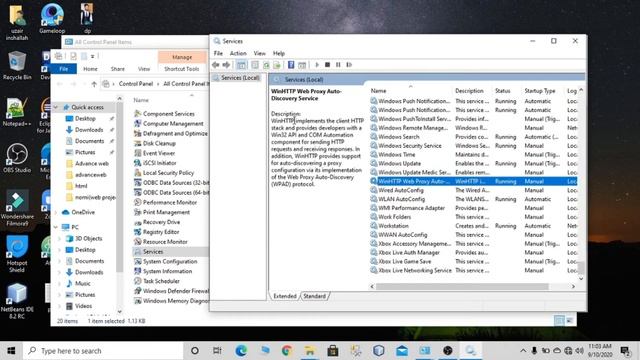Open OBS Studio desktop icon
The height and width of the screenshot is (360, 640).
17,158
